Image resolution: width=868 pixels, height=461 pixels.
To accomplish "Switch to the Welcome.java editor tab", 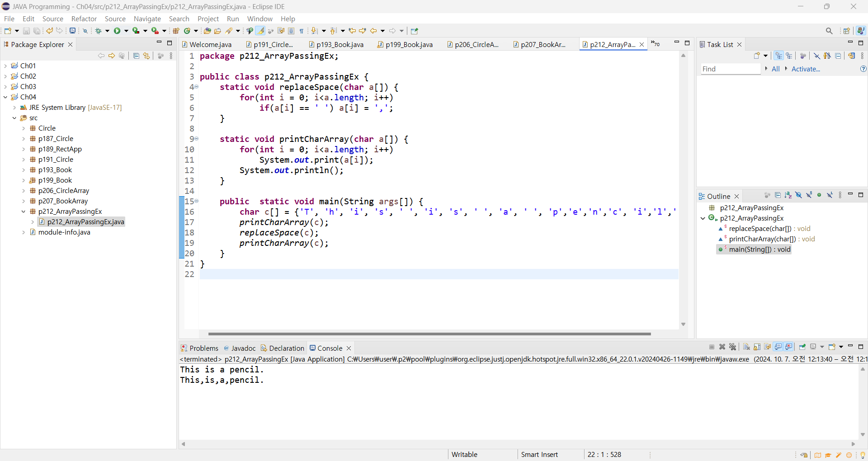I will coord(207,44).
